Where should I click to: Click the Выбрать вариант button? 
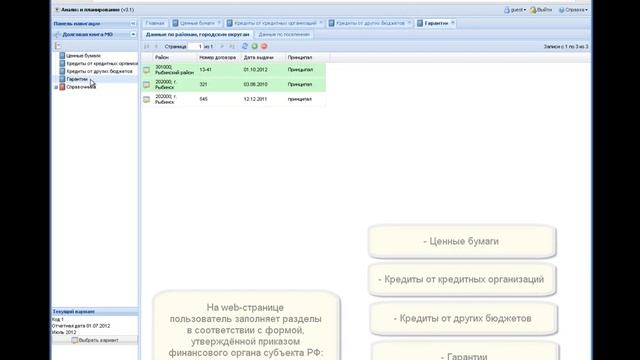tap(95, 340)
